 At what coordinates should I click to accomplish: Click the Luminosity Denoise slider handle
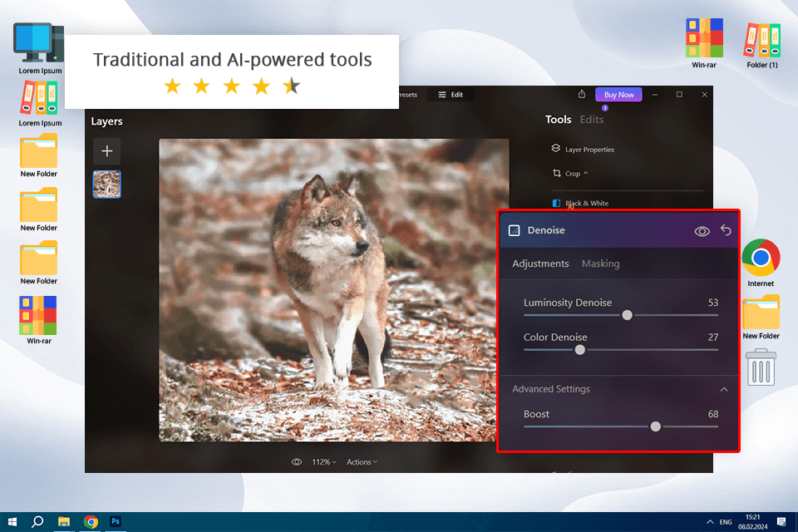click(x=627, y=315)
